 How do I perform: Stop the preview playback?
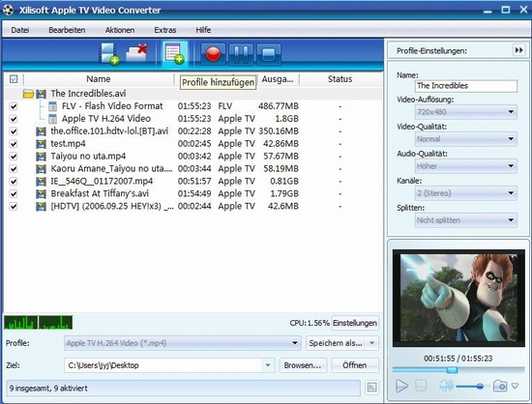421,386
